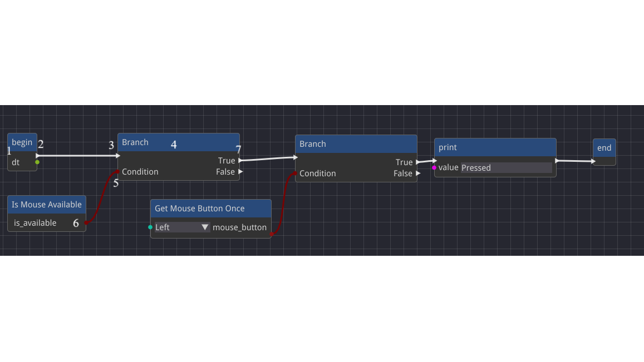Click the Pressed value text field
644x362 pixels.
coord(506,168)
